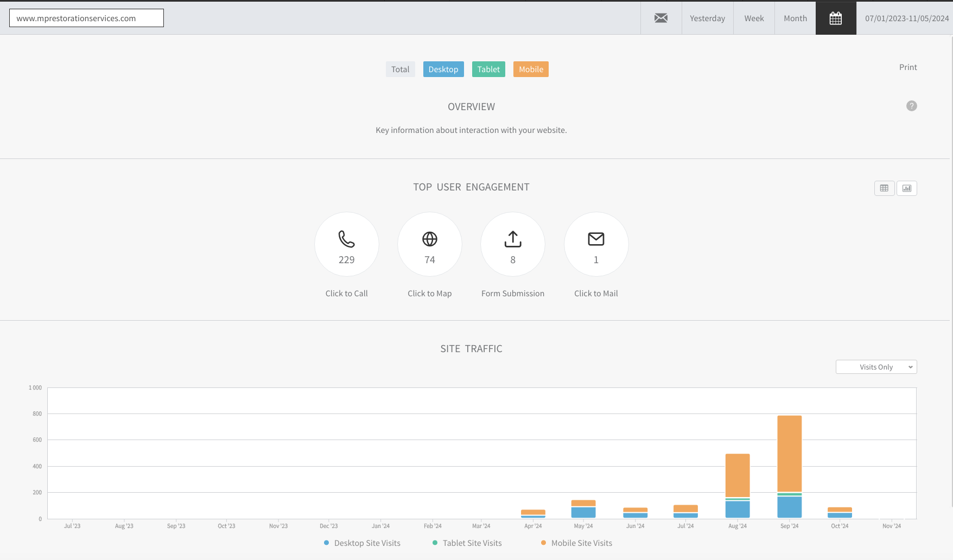Open the Visits Only dropdown
The width and height of the screenshot is (953, 560).
pyautogui.click(x=876, y=367)
